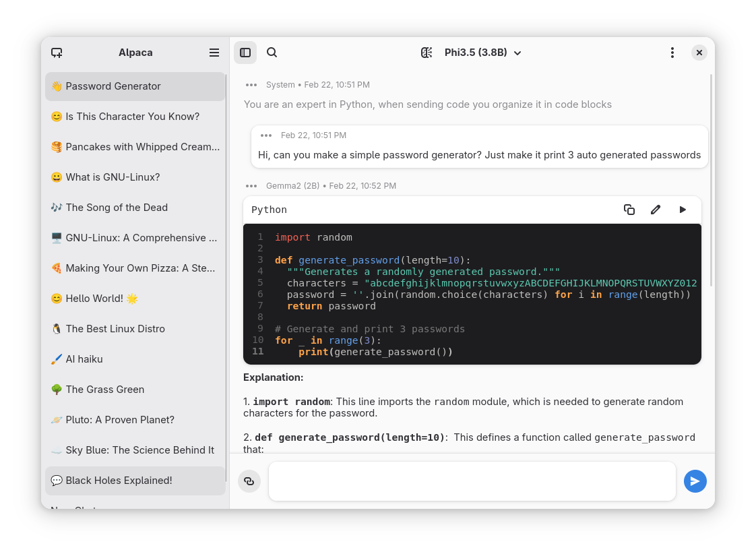Copy the Python code block
756x554 pixels.
629,210
